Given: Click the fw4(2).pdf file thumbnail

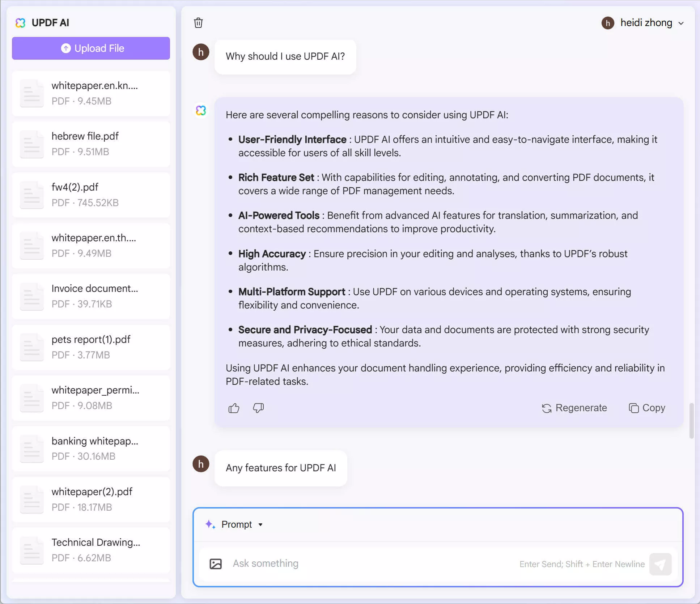Looking at the screenshot, I should tap(32, 195).
